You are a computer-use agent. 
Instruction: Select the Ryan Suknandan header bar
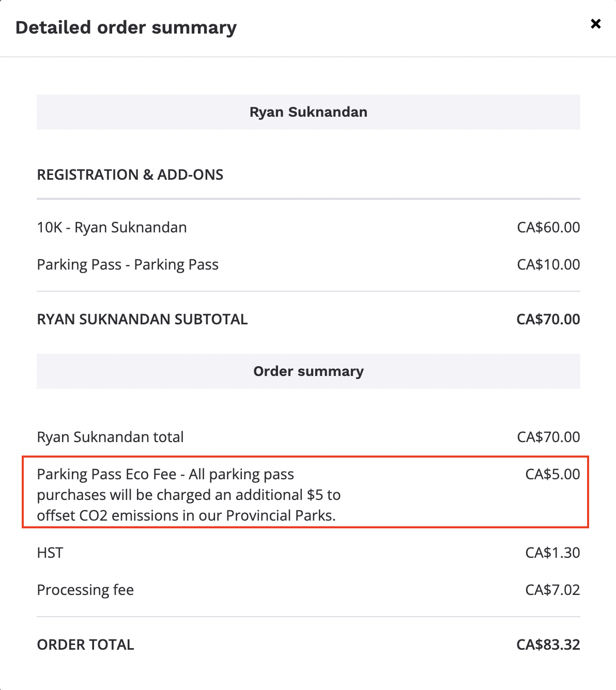308,112
